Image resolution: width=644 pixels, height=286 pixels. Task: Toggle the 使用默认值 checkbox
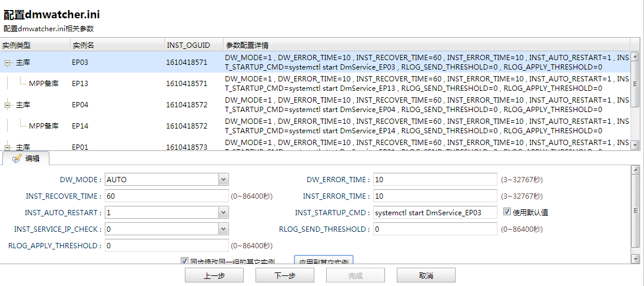(507, 212)
